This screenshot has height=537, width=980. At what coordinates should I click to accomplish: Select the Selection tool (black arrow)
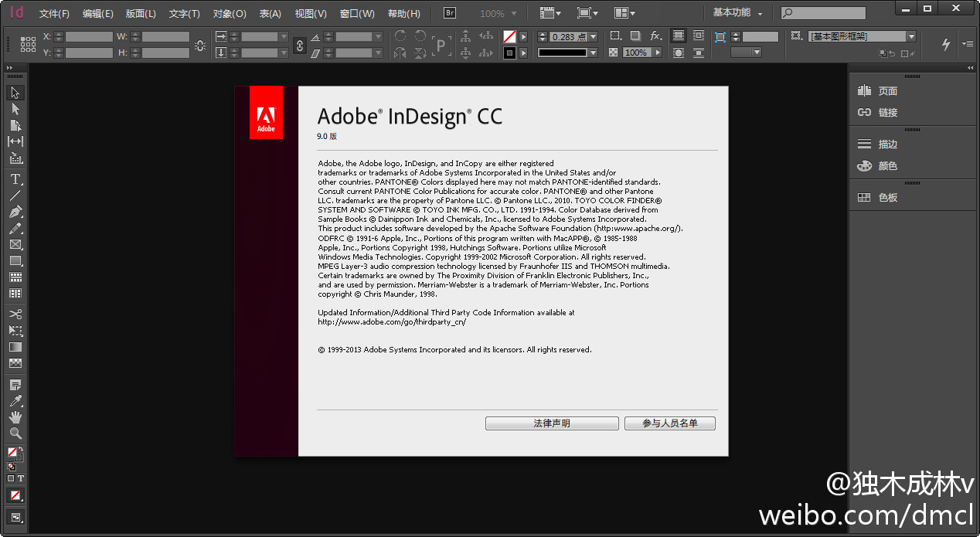15,93
